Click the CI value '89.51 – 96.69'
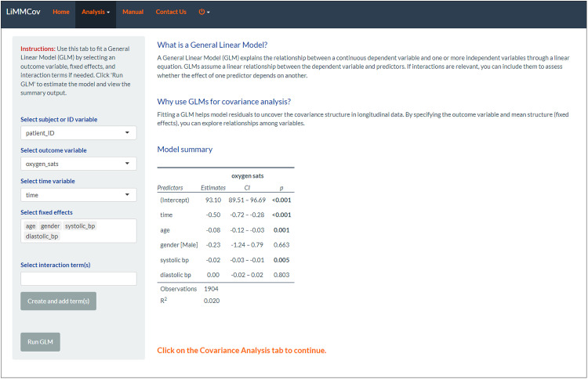The height and width of the screenshot is (379, 588). point(247,200)
